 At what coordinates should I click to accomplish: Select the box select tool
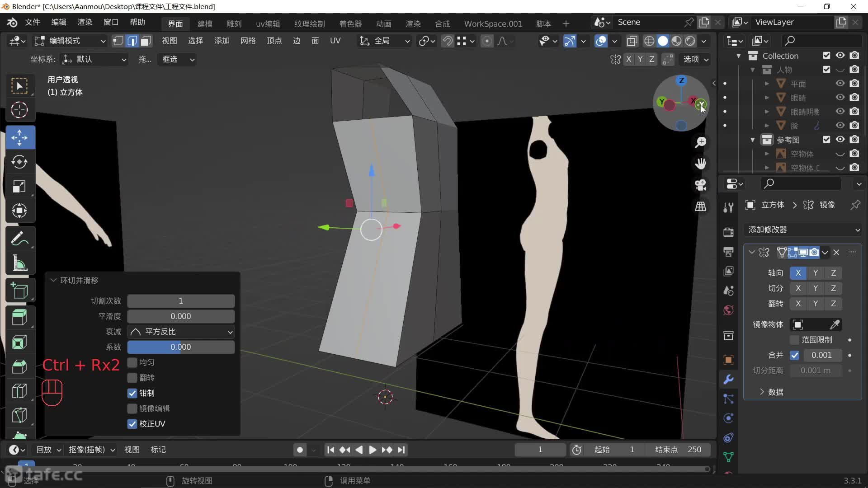pyautogui.click(x=19, y=85)
